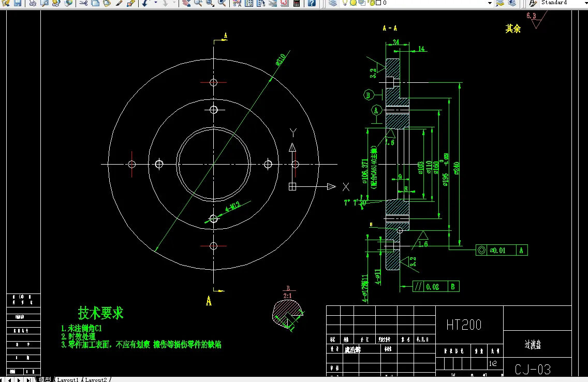This screenshot has height=382, width=588.
Task: Click the Zoom Previous icon
Action: [222, 3]
